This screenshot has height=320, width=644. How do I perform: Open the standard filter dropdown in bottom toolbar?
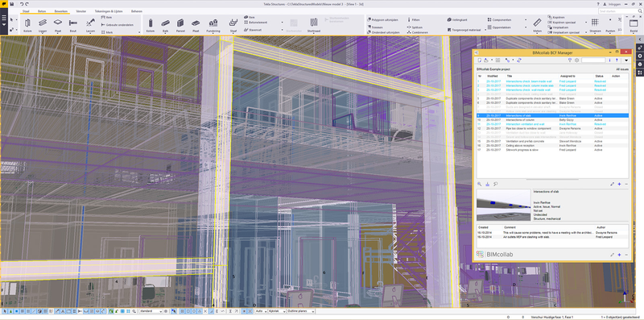151,311
